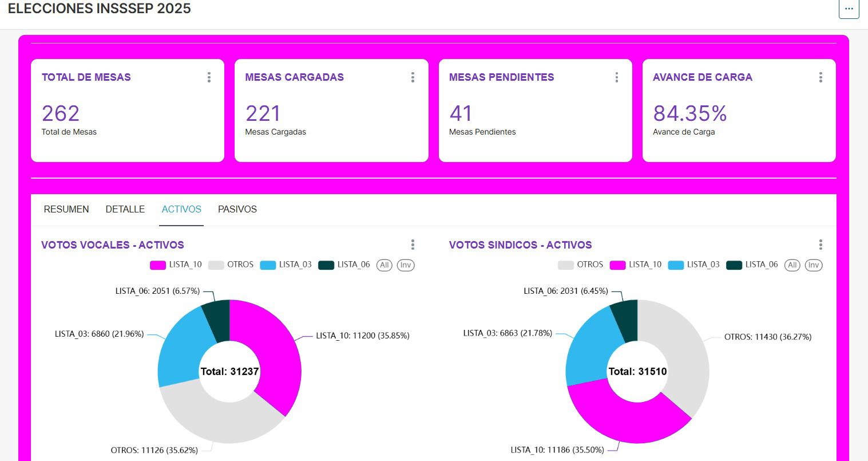The width and height of the screenshot is (868, 461).
Task: Open Votos Vocales chart options menu
Action: pos(413,245)
